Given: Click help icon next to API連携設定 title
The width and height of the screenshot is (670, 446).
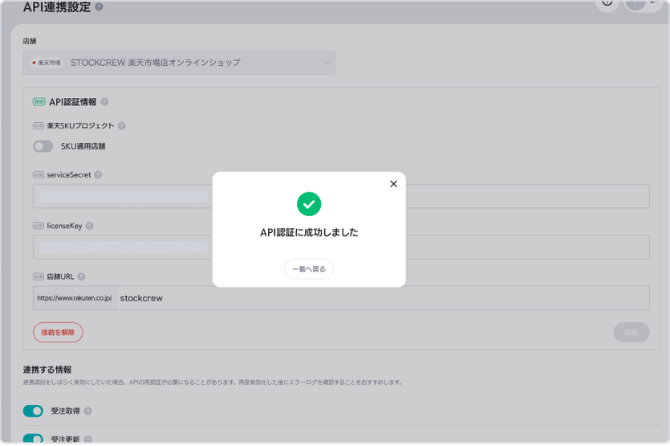Looking at the screenshot, I should click(x=99, y=8).
